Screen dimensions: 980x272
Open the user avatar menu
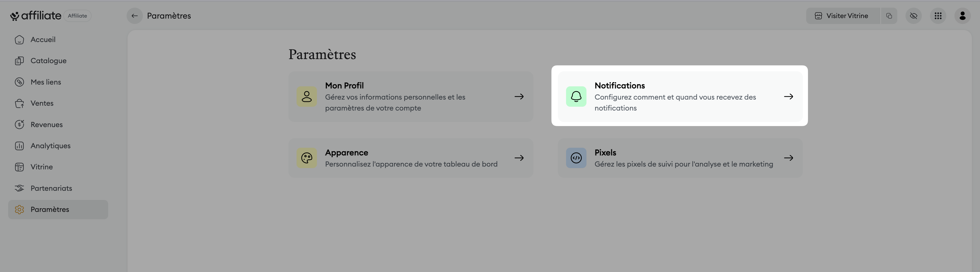click(x=962, y=16)
